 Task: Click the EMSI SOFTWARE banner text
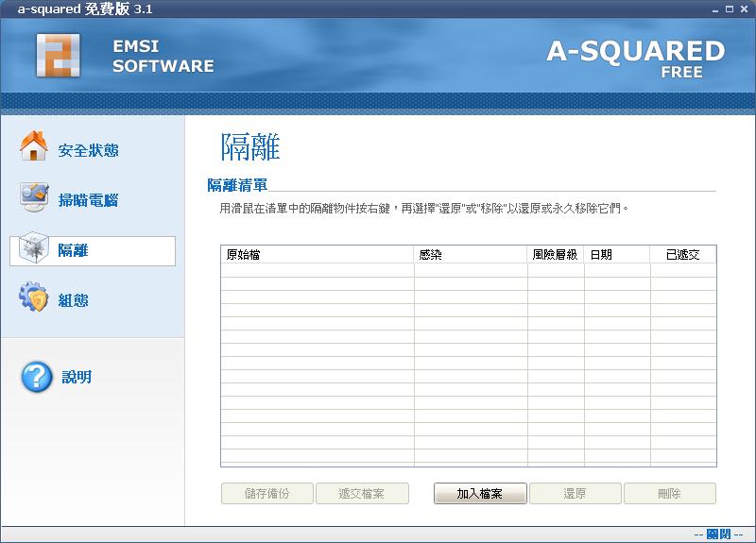[x=163, y=56]
